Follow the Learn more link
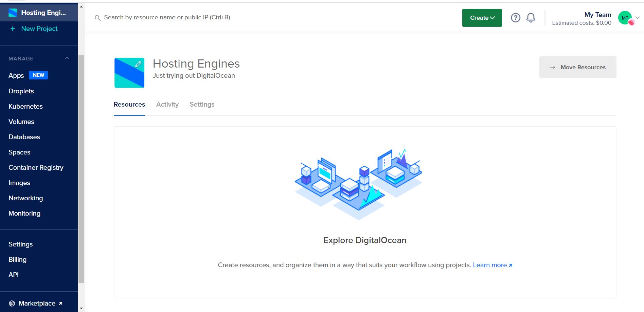This screenshot has height=312, width=644. [x=490, y=265]
